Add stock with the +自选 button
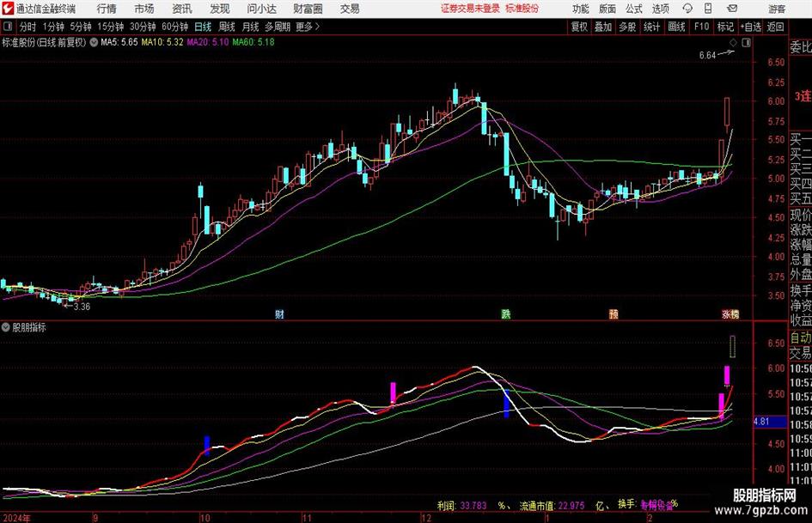Image resolution: width=812 pixels, height=523 pixels. pos(751,27)
